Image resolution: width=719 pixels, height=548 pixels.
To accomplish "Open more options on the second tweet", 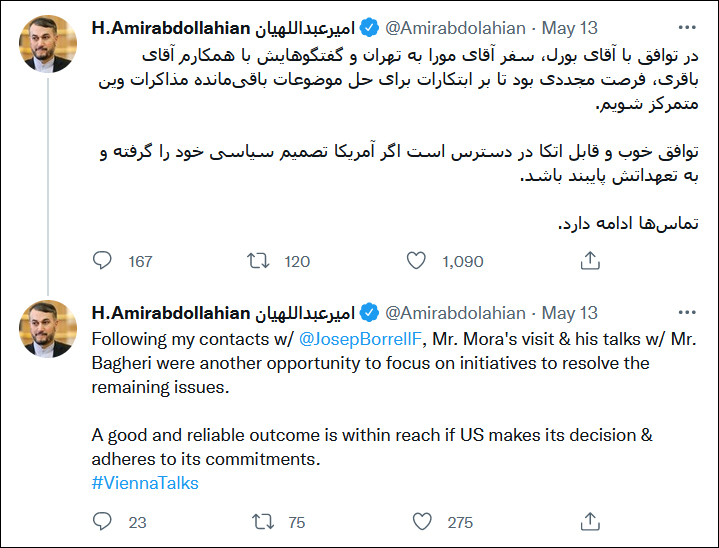I will (687, 312).
